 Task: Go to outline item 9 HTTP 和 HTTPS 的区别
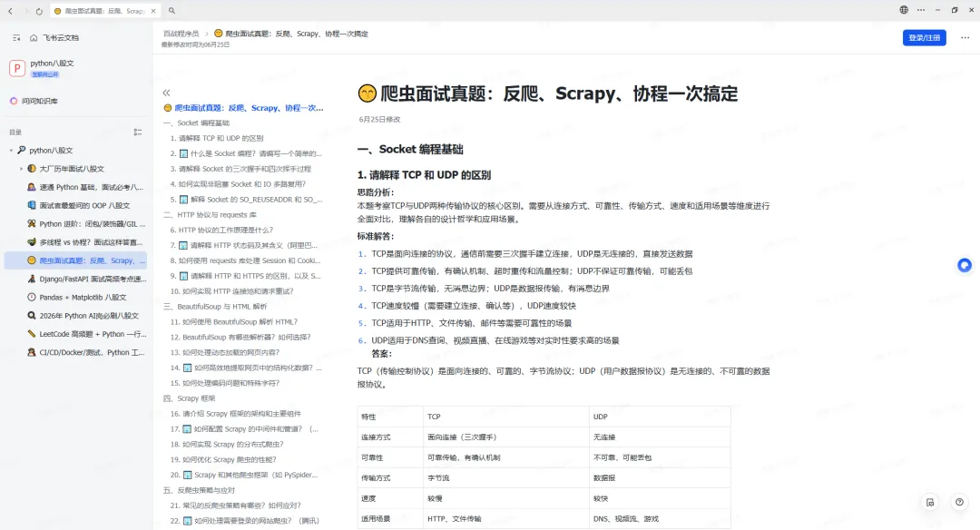point(246,276)
